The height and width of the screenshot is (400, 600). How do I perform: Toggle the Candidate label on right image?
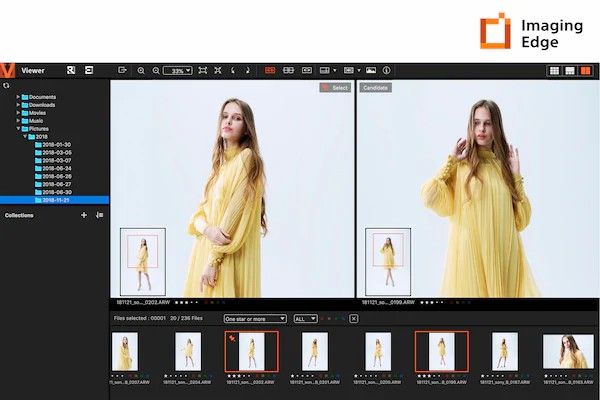(x=376, y=88)
